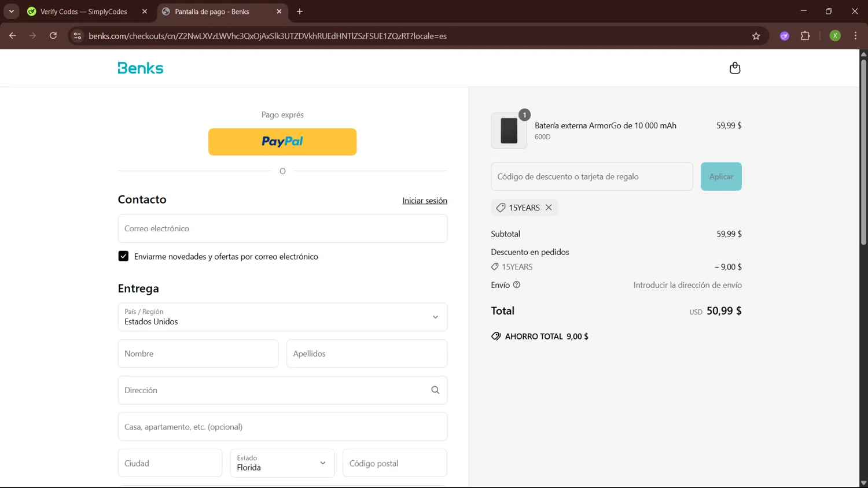
Task: Open the browser extensions puzzle icon
Action: pyautogui.click(x=805, y=36)
